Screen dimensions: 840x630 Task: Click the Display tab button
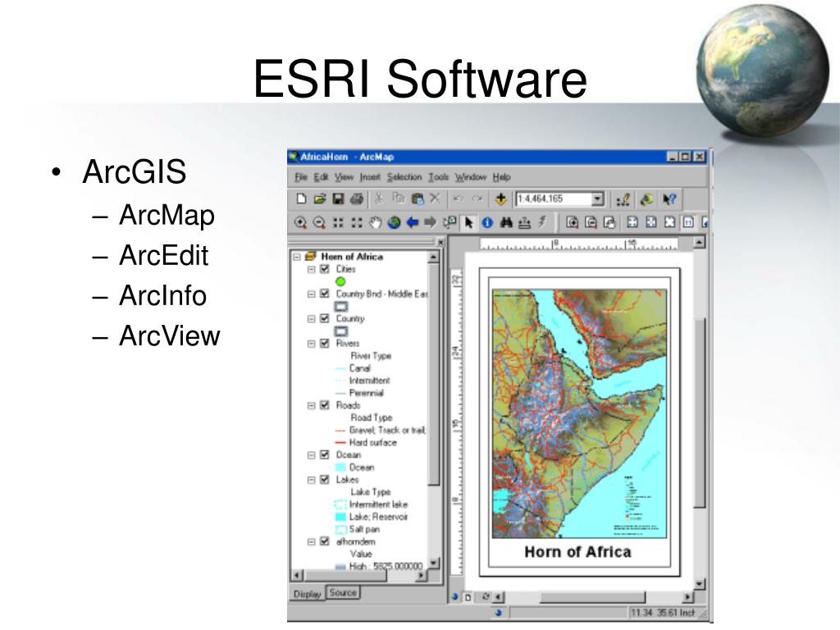click(x=307, y=594)
